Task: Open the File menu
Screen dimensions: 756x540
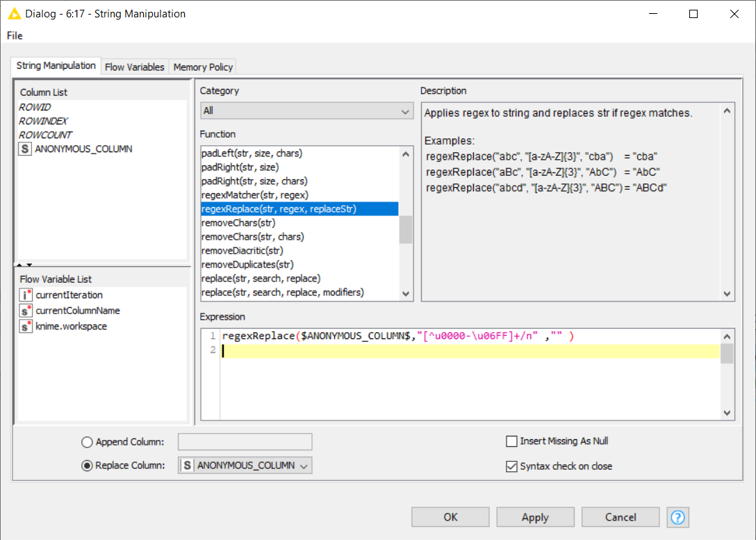Action: (13, 35)
